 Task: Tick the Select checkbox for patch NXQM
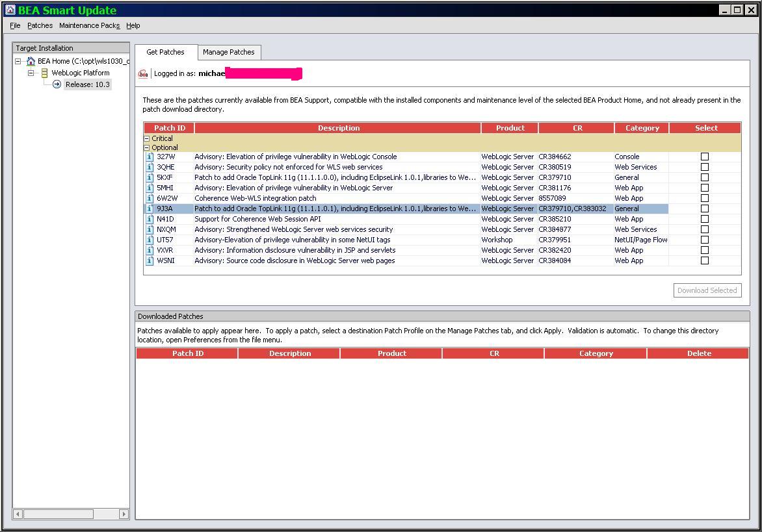click(x=705, y=229)
